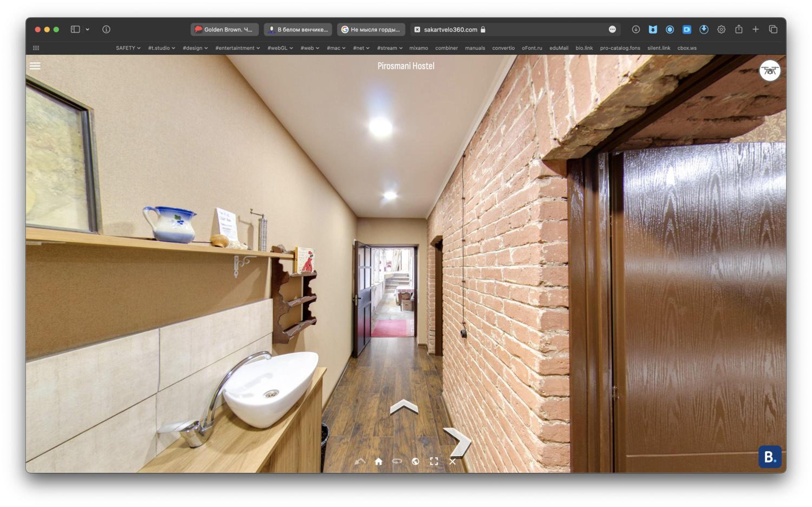Image resolution: width=812 pixels, height=507 pixels.
Task: Open the combiner bookmark
Action: pos(446,48)
